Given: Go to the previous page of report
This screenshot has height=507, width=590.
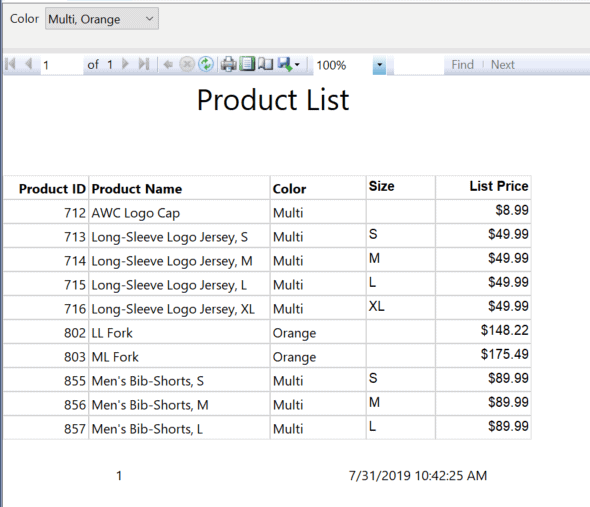Looking at the screenshot, I should [29, 64].
